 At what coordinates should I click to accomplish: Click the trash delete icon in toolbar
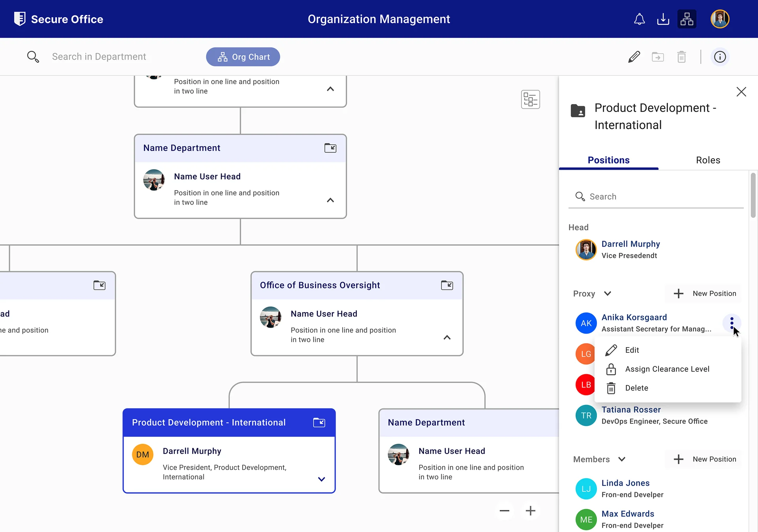681,57
